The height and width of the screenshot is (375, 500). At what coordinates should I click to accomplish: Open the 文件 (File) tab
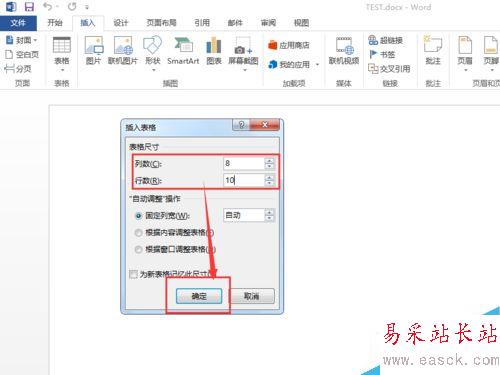coord(18,23)
